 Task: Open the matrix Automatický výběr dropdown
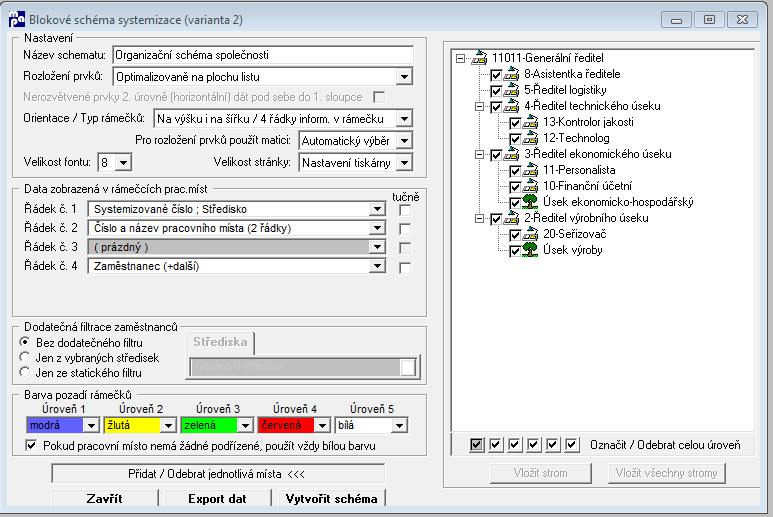(x=404, y=141)
